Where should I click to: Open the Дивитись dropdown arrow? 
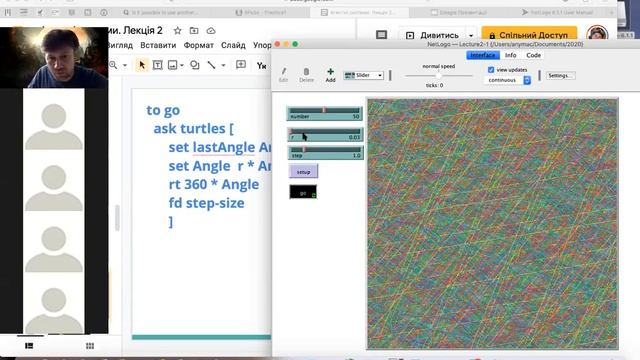click(x=471, y=36)
